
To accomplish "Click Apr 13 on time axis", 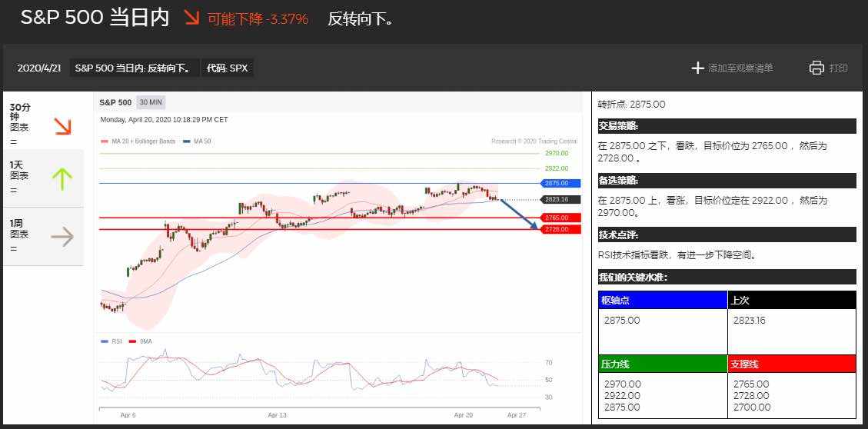I will (277, 414).
